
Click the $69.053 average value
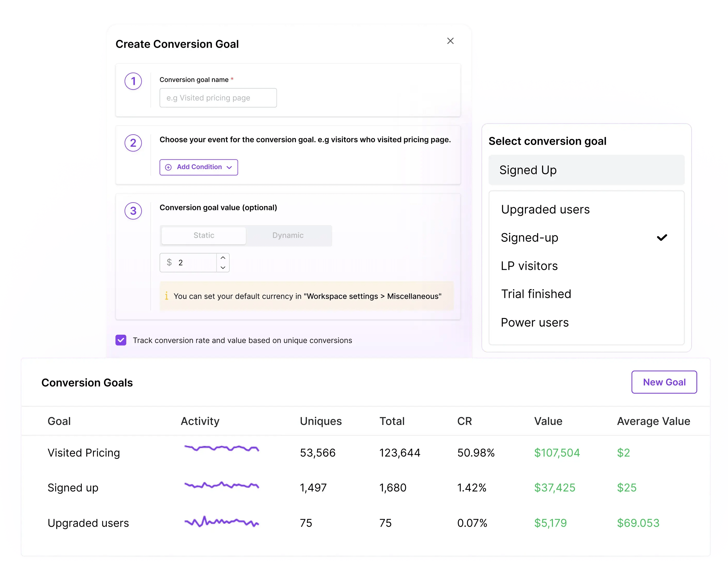coord(638,523)
